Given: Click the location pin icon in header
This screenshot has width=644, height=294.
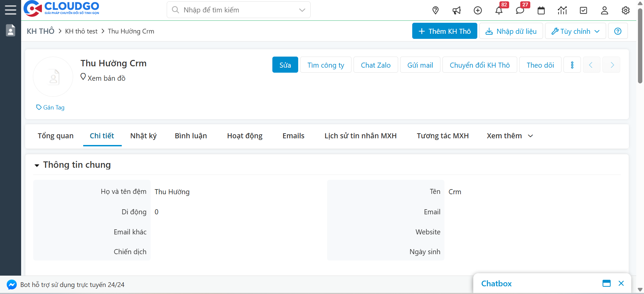Looking at the screenshot, I should 435,10.
